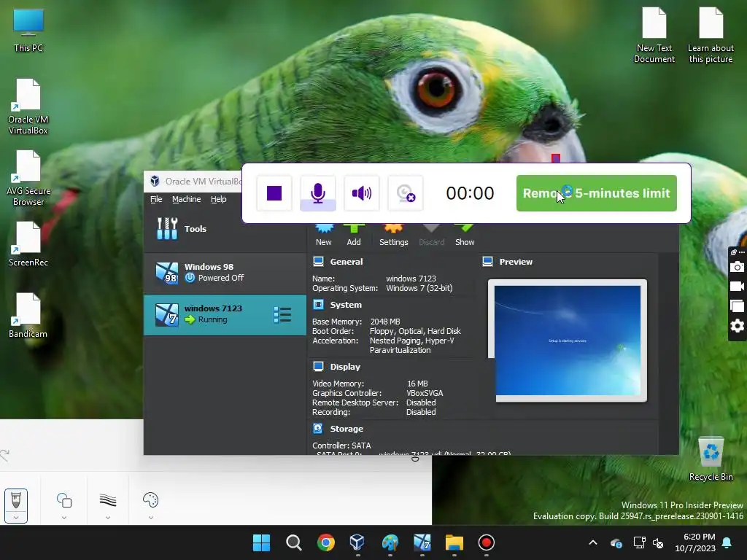The width and height of the screenshot is (747, 560).
Task: Toggle the disabled webcam in recorder bar
Action: pyautogui.click(x=406, y=192)
